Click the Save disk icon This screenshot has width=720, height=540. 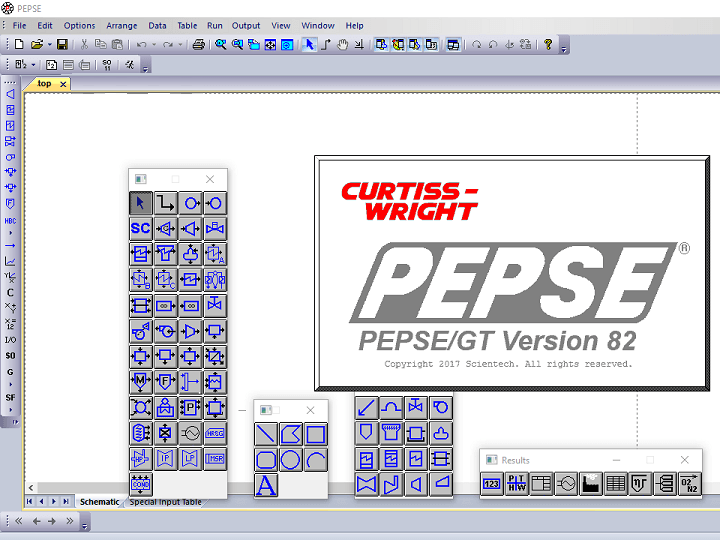62,45
